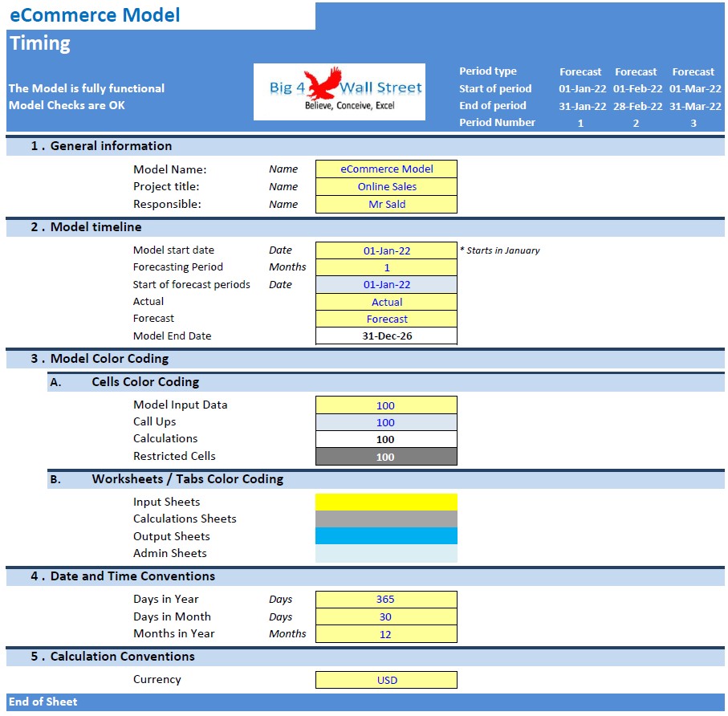Click the 'Restricted Cells' row label

pyautogui.click(x=174, y=456)
